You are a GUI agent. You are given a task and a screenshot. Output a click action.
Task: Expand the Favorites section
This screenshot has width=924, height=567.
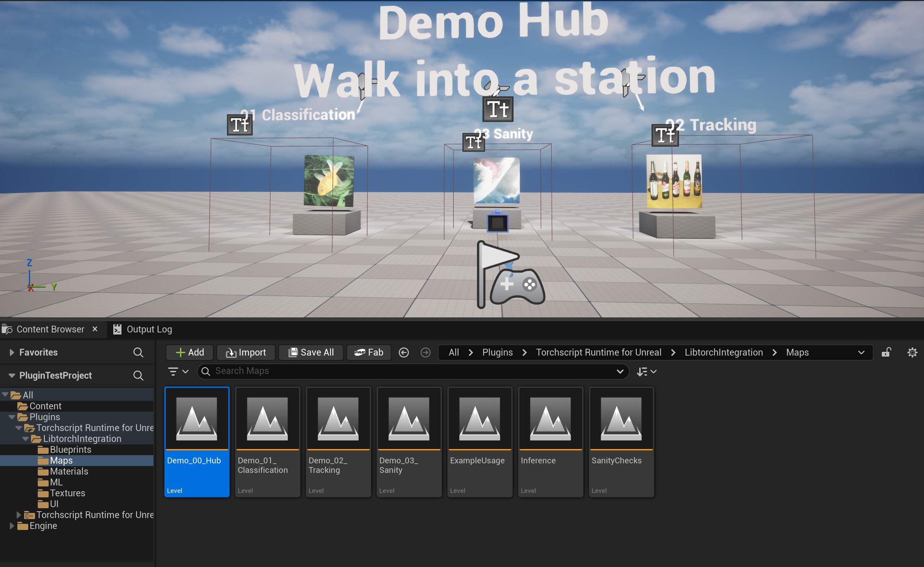click(x=12, y=352)
